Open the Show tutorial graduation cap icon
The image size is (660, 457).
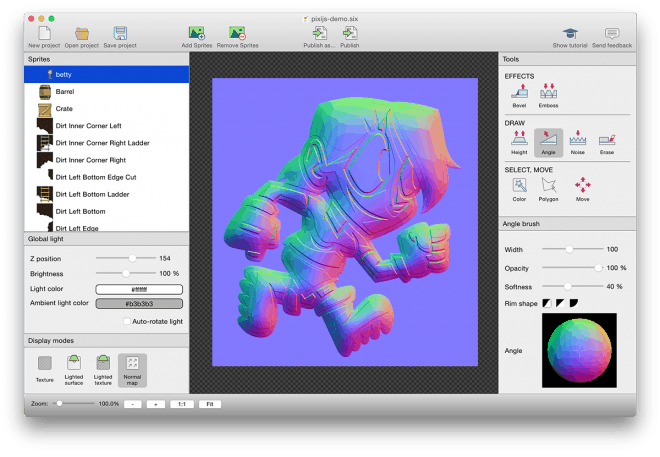570,34
